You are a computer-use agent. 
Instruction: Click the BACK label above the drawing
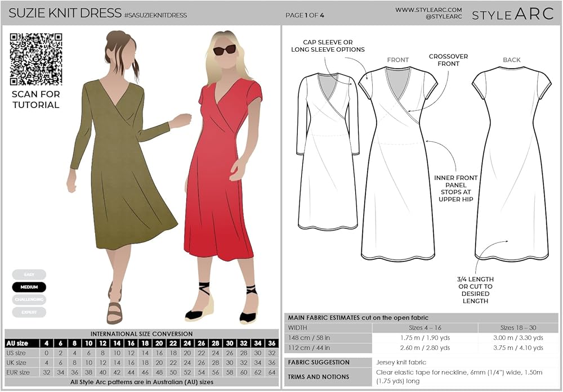click(x=512, y=60)
